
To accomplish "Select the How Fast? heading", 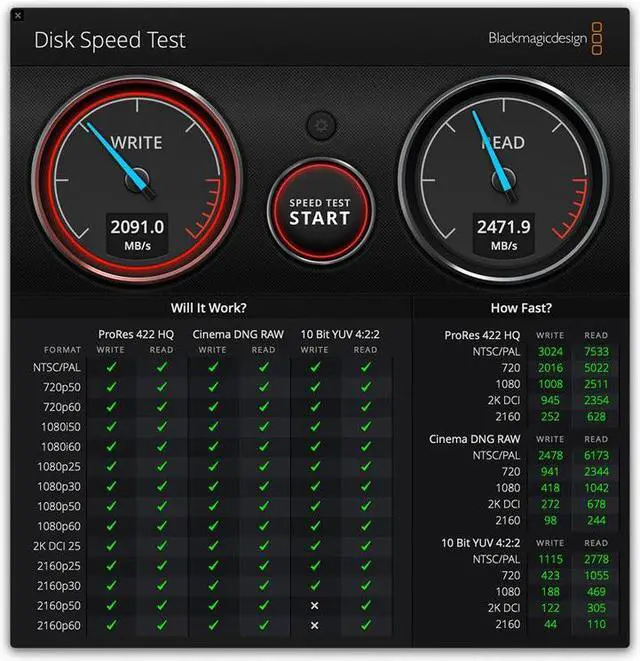I will (x=521, y=308).
